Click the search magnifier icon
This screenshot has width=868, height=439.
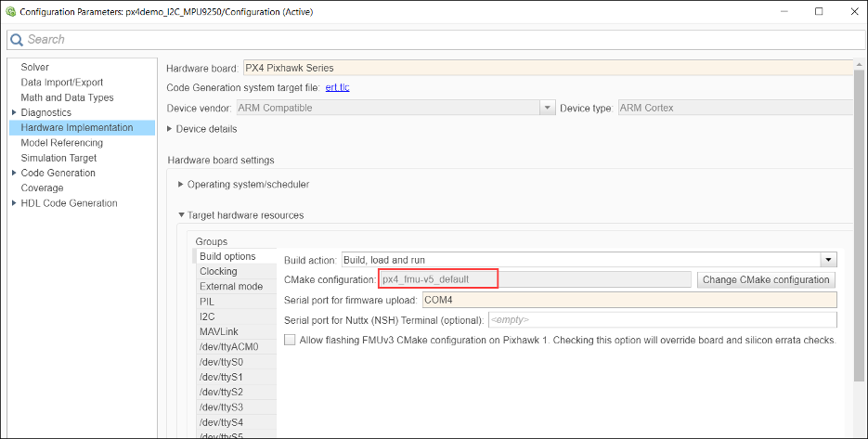(17, 40)
